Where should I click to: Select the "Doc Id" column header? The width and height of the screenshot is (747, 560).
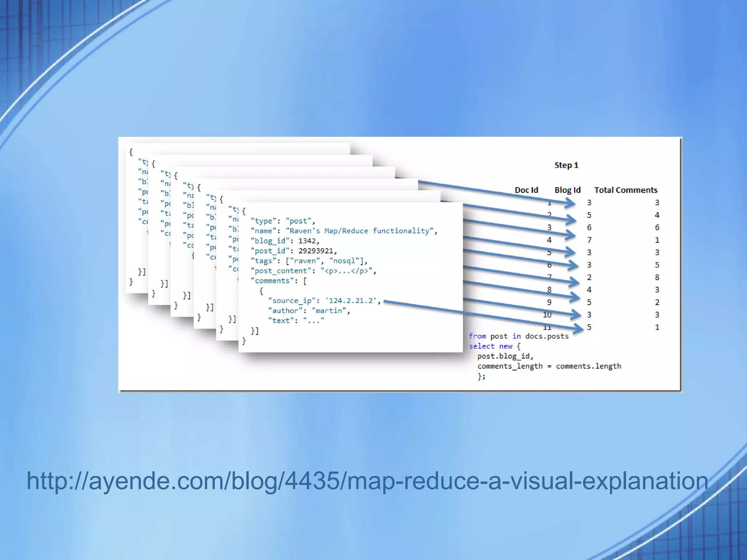click(x=526, y=190)
